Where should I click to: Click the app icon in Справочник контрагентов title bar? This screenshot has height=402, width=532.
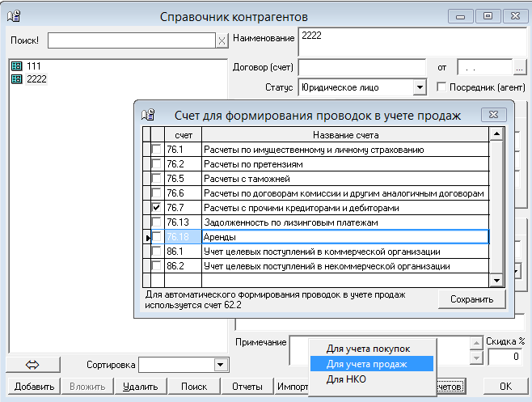(x=14, y=16)
